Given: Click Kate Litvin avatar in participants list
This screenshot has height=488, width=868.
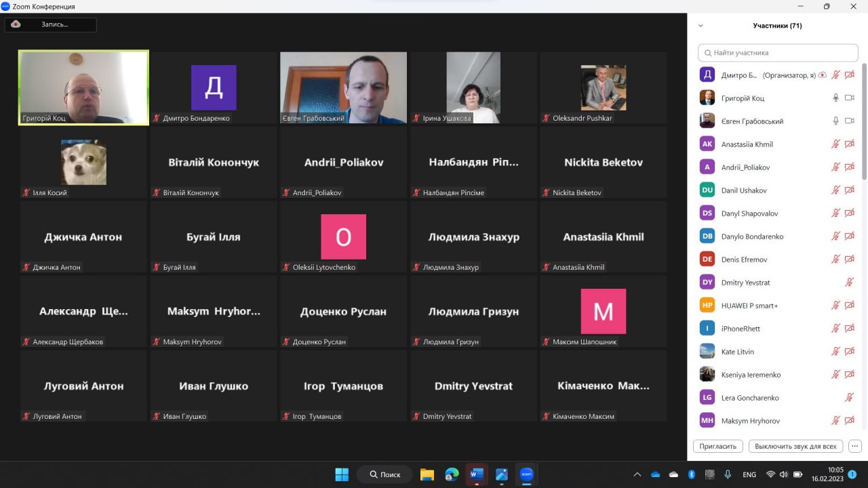Looking at the screenshot, I should coord(707,352).
